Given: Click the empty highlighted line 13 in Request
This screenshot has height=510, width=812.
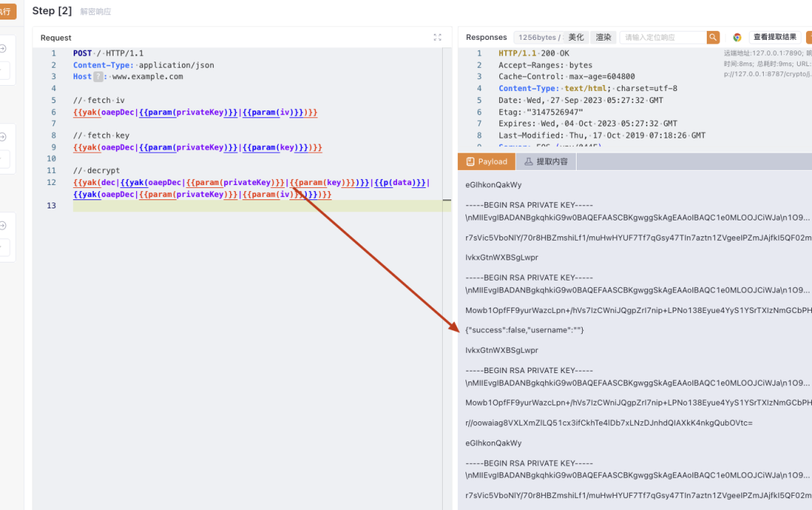Looking at the screenshot, I should (262, 206).
